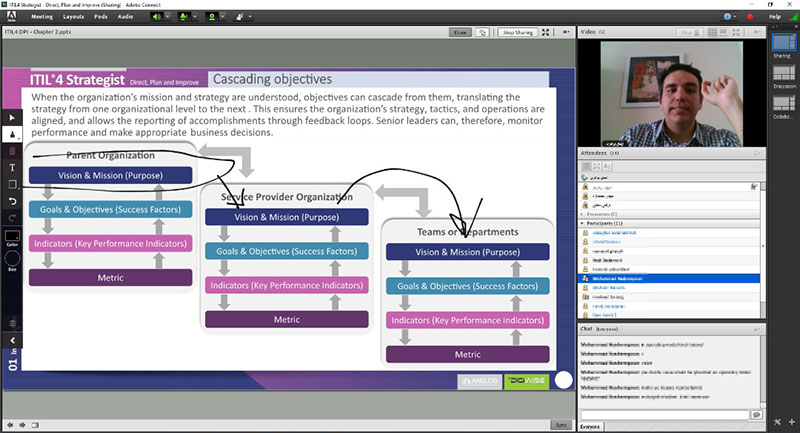The image size is (800, 433).
Task: Click the Stop webcam button in the Video pod
Action: pyautogui.click(x=689, y=32)
